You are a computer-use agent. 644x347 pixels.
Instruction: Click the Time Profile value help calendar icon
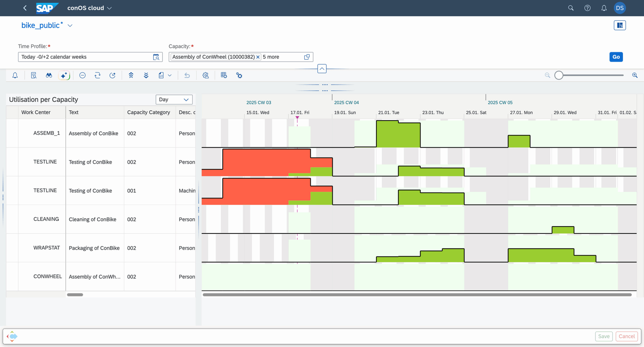156,57
